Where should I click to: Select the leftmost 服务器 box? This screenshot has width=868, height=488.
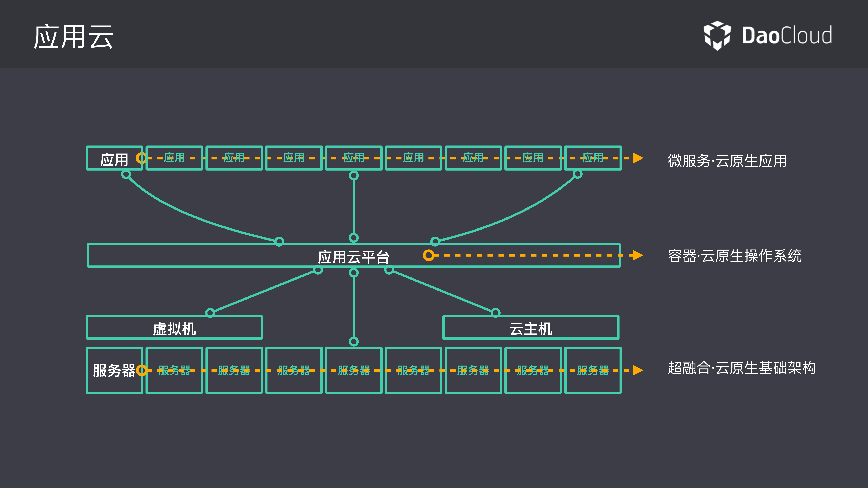[x=114, y=371]
